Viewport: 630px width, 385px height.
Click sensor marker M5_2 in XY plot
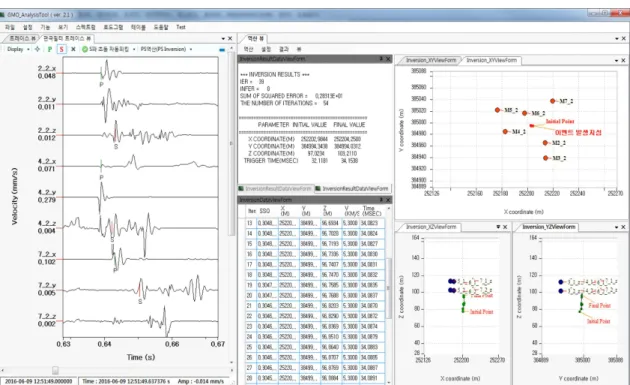[x=497, y=110]
